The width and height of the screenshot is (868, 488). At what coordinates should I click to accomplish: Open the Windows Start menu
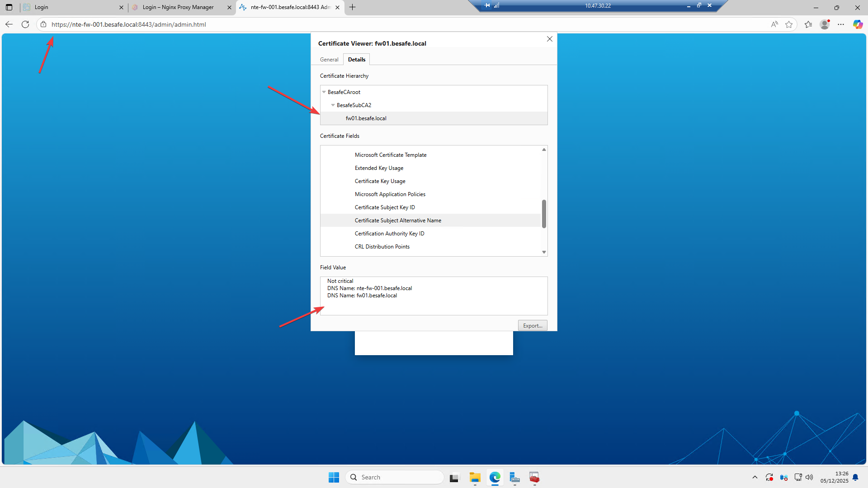tap(334, 477)
